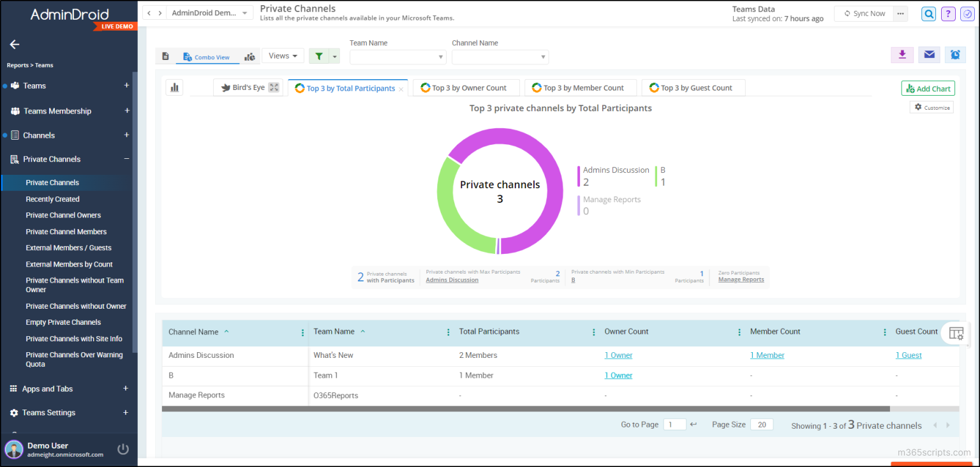
Task: Click the Page Size input field
Action: tap(762, 425)
